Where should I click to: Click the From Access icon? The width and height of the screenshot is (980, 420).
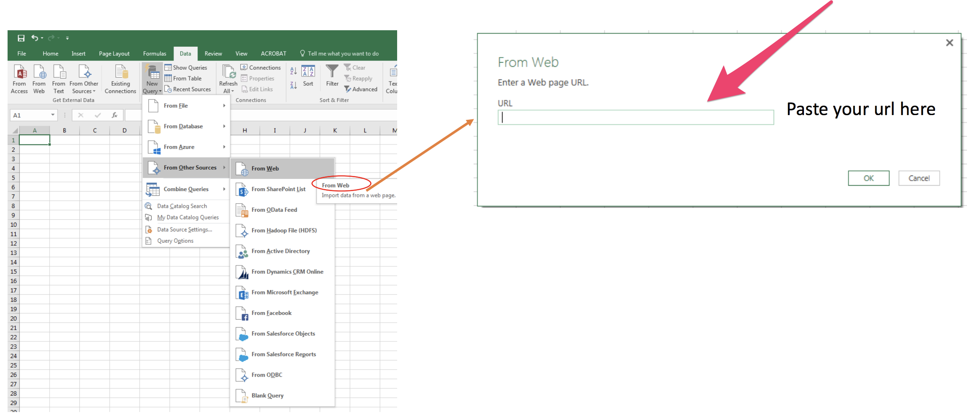(19, 72)
